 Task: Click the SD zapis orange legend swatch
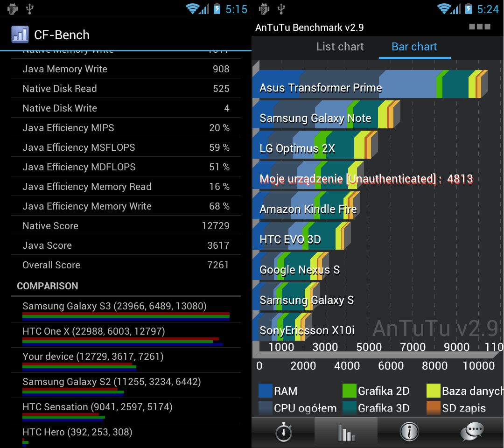point(433,408)
